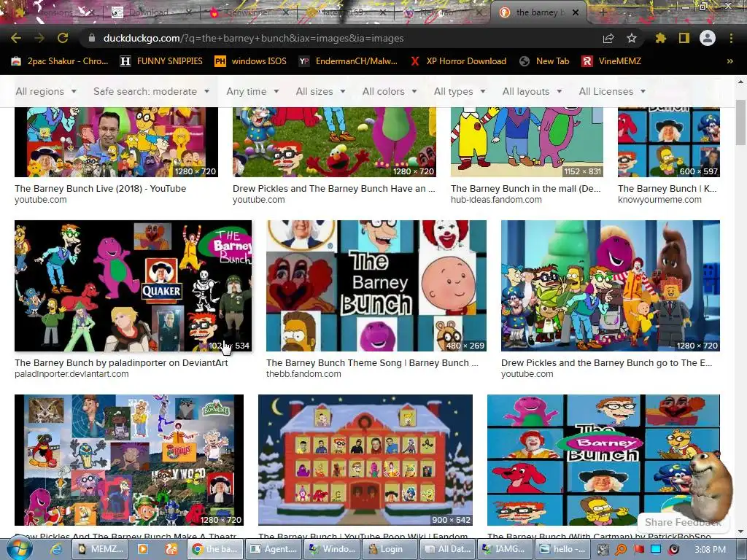
Task: Open the Windows Start orb
Action: tap(20, 549)
